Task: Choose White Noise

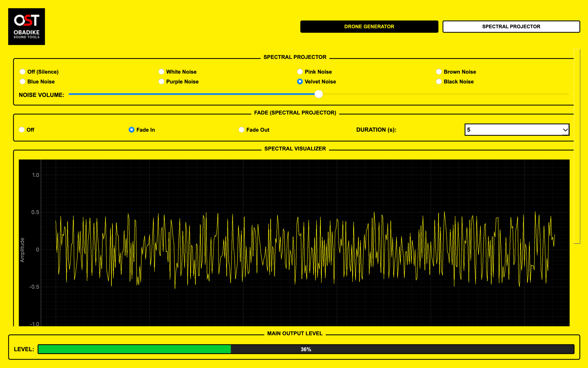Action: (x=161, y=72)
